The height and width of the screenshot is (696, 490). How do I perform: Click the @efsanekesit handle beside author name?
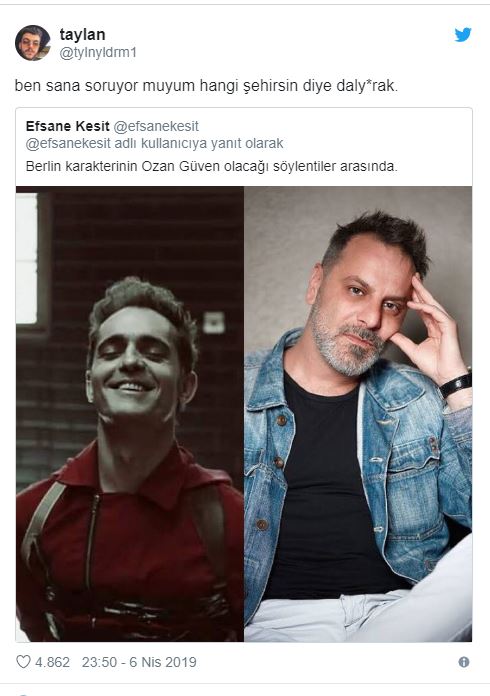click(x=156, y=126)
